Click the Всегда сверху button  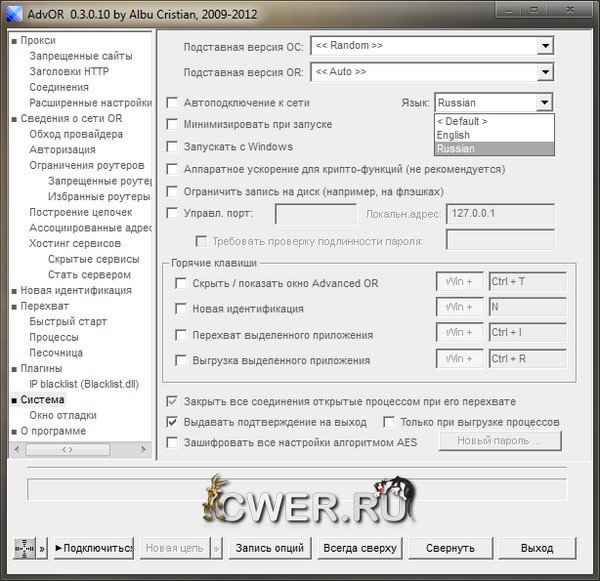coord(360,548)
